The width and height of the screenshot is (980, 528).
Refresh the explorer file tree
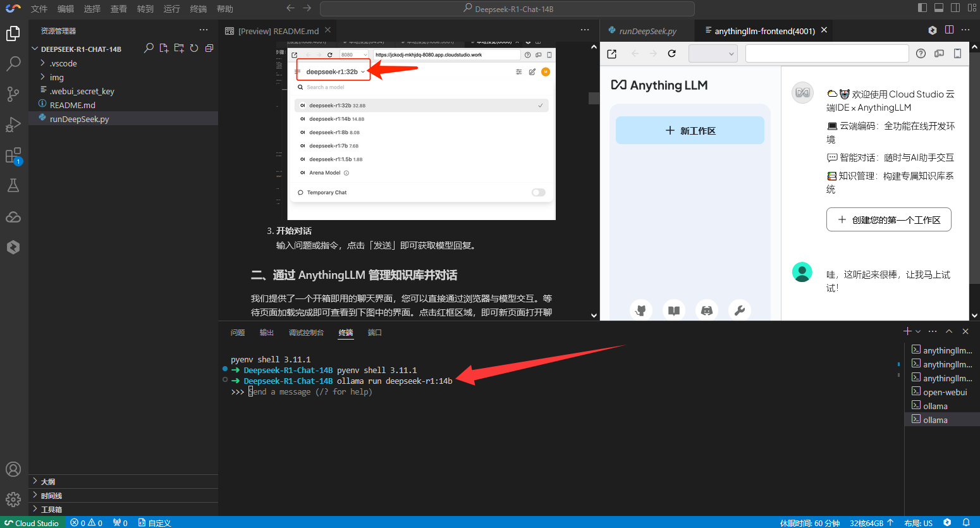(x=194, y=48)
